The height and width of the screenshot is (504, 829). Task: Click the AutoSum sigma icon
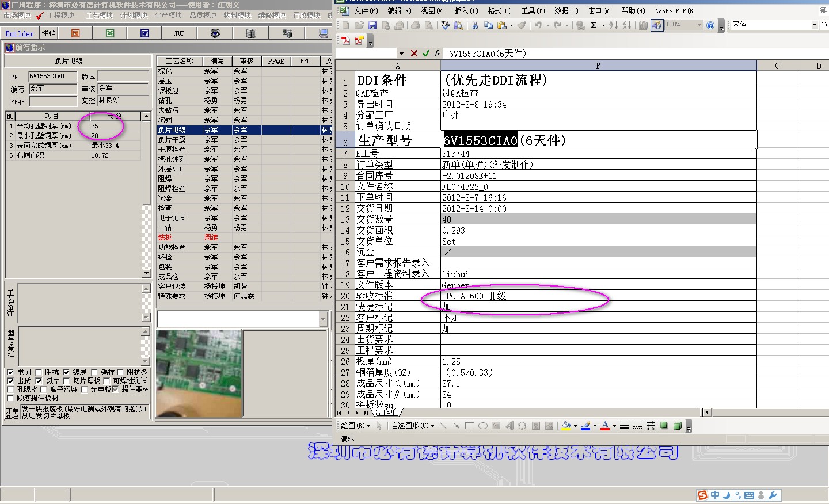(x=594, y=25)
